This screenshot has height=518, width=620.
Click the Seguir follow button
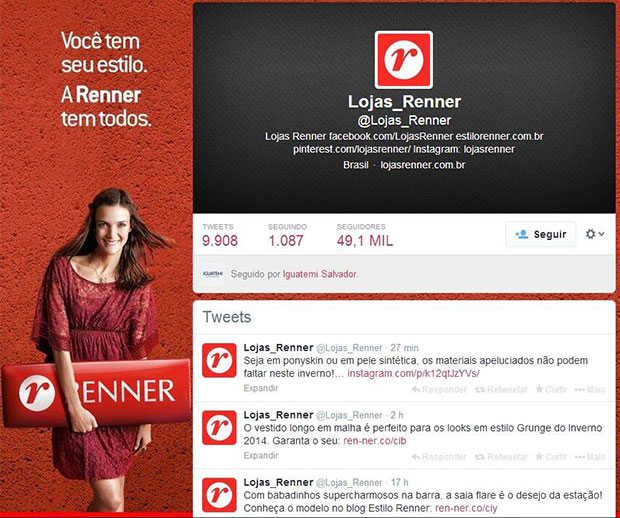tap(541, 234)
